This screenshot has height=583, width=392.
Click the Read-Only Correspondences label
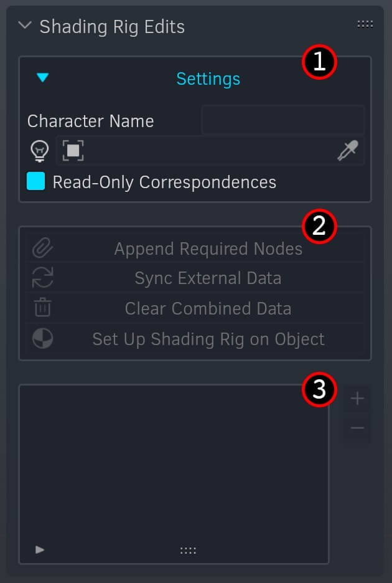[x=164, y=182]
